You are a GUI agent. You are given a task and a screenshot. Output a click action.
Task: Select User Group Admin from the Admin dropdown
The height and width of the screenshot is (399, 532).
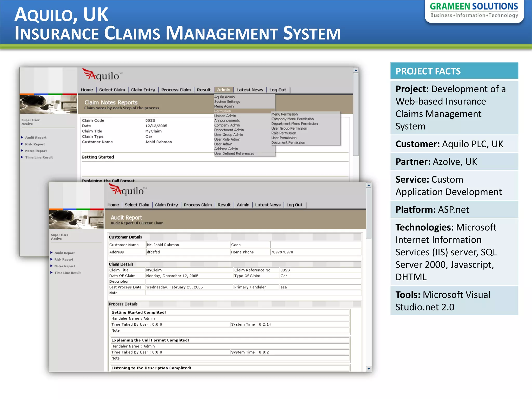[x=229, y=135]
